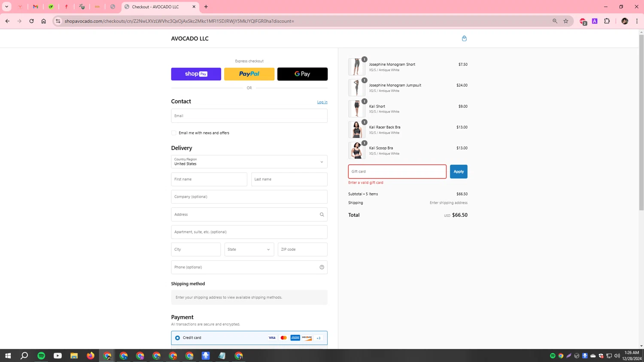Open the Country/Region dropdown
The width and height of the screenshot is (644, 362).
click(x=249, y=162)
